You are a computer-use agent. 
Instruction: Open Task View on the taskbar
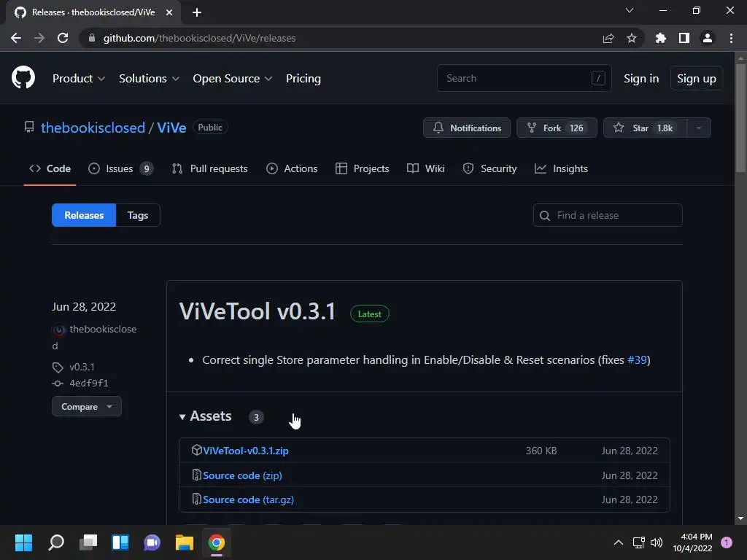[x=88, y=542]
